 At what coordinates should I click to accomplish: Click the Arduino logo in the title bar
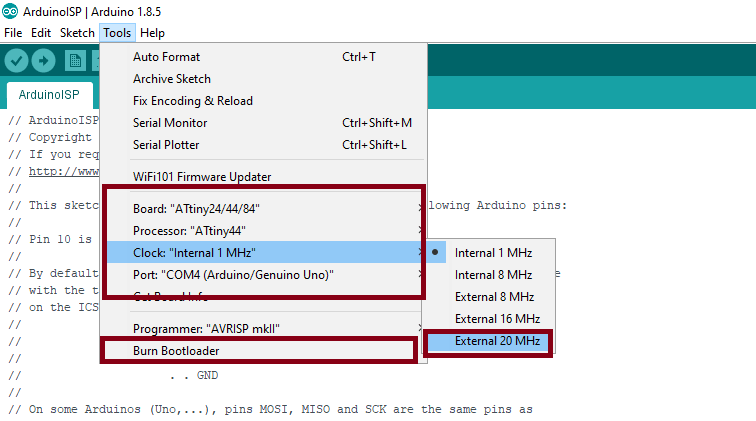(x=10, y=11)
